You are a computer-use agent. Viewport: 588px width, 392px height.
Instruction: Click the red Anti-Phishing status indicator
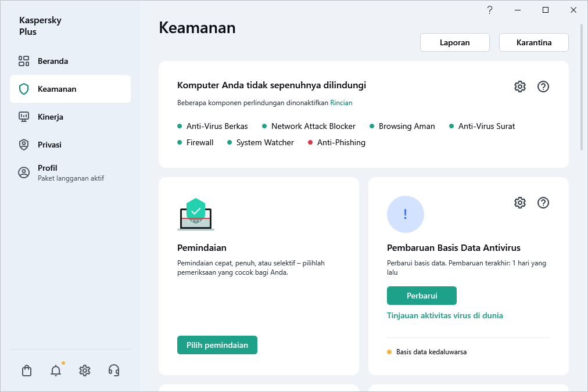[x=311, y=142]
